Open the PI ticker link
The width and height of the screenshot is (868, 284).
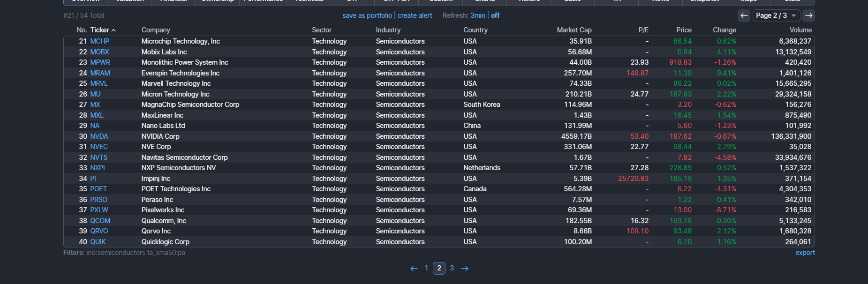click(93, 179)
